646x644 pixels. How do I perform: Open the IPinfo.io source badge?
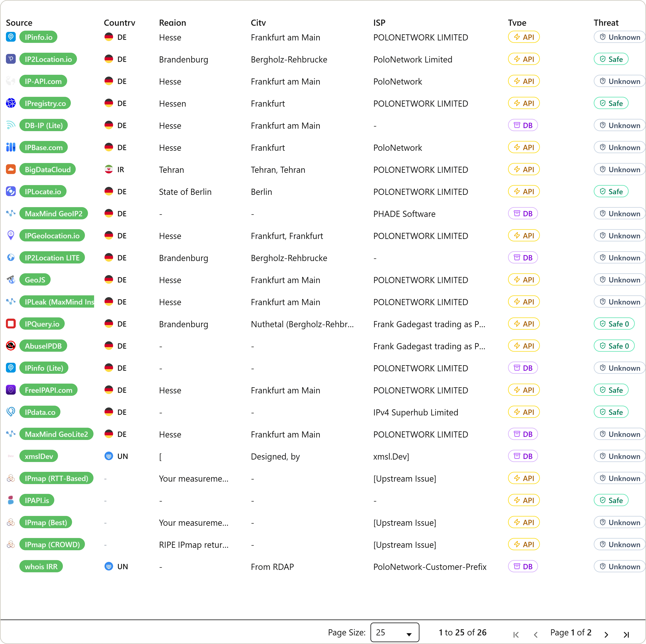38,37
